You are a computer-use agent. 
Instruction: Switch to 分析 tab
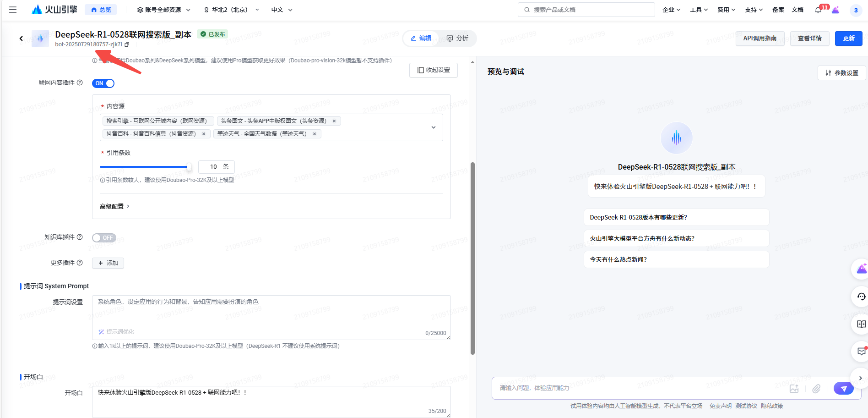click(457, 38)
